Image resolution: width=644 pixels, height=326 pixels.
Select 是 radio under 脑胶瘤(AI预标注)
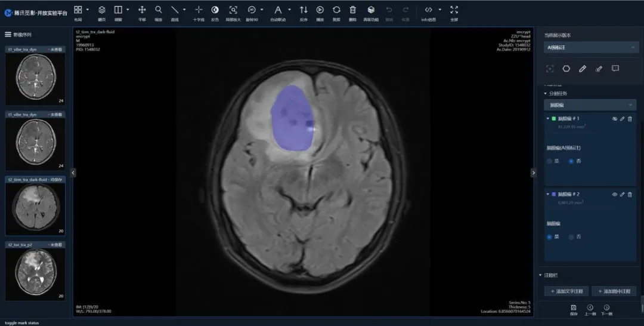(x=550, y=161)
